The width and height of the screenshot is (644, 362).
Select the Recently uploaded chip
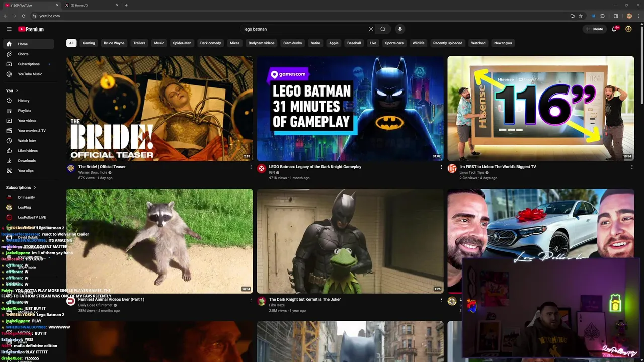click(x=448, y=43)
